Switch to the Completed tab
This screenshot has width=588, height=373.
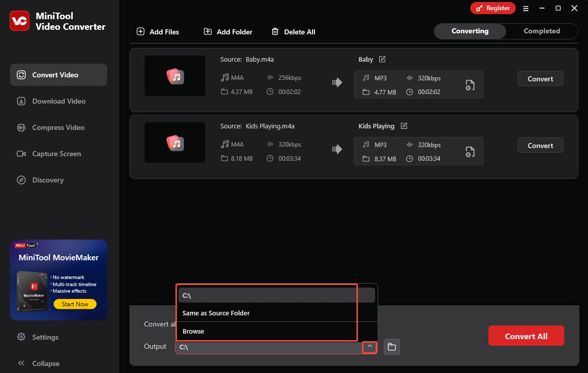point(541,31)
